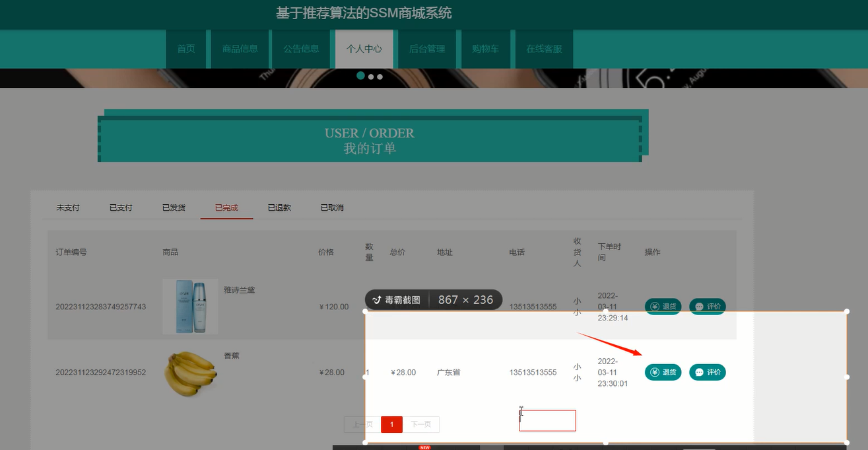Click the 毒霸截图 size label
Image resolution: width=868 pixels, height=450 pixels.
tap(433, 300)
